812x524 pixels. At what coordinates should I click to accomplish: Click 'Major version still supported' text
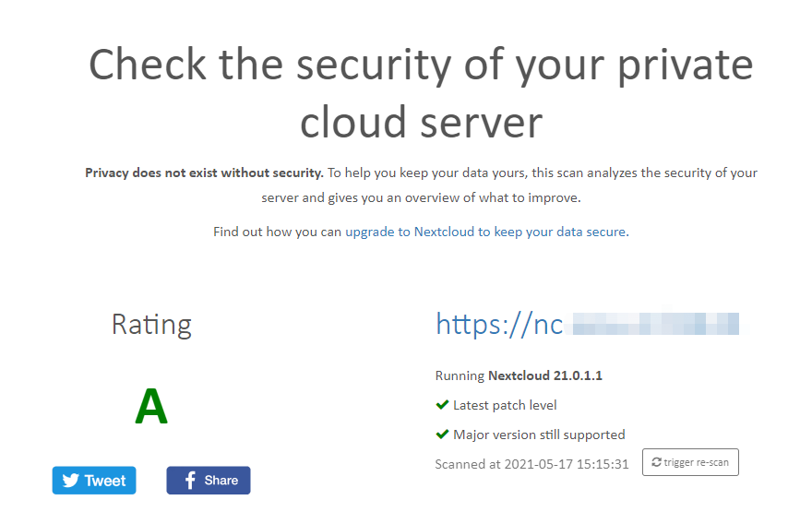pyautogui.click(x=539, y=435)
